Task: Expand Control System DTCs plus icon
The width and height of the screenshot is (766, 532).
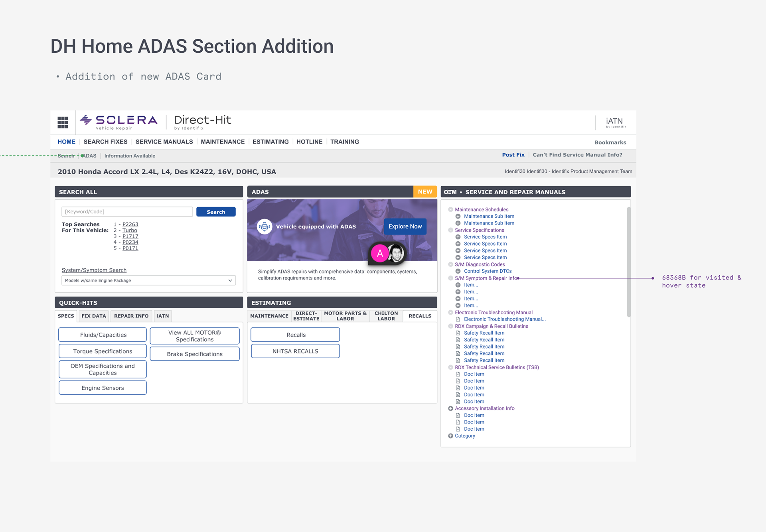Action: [x=458, y=271]
